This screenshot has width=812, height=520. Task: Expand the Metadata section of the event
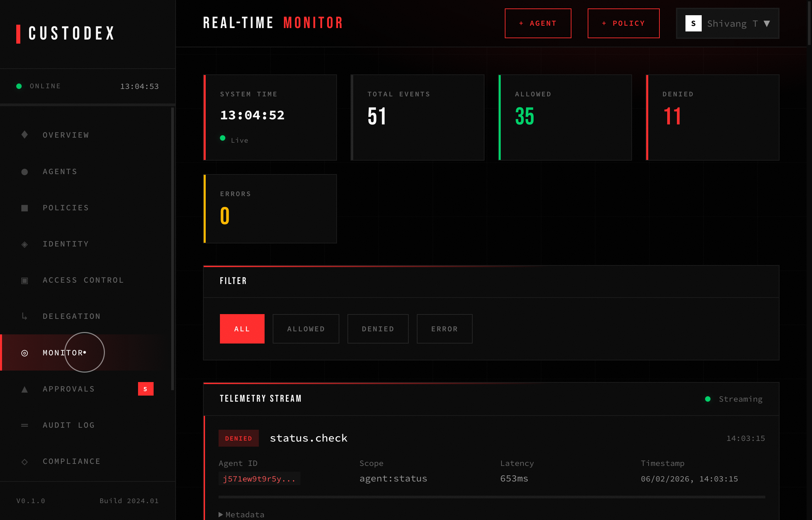[x=241, y=514]
